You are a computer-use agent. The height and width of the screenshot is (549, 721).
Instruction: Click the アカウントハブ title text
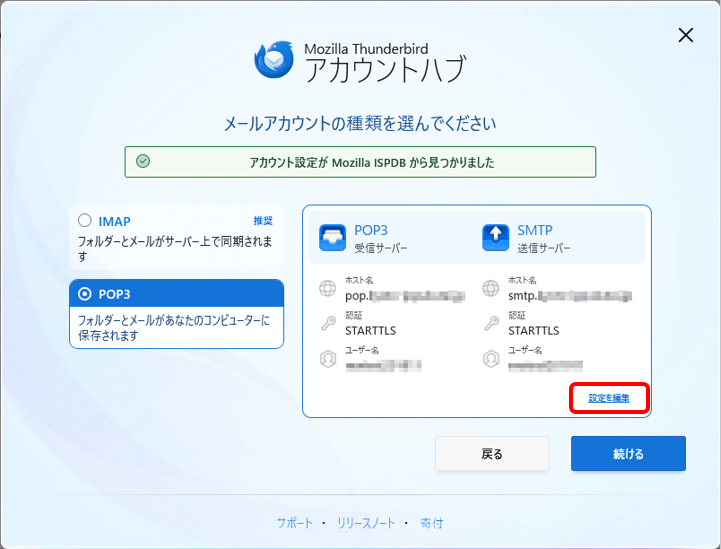click(385, 70)
